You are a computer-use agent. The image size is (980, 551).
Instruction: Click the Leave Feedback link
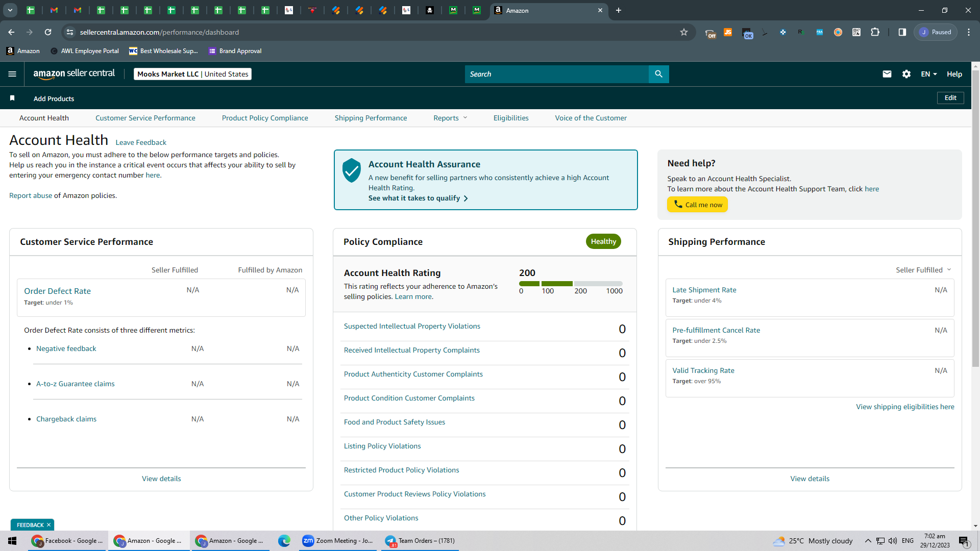coord(141,142)
